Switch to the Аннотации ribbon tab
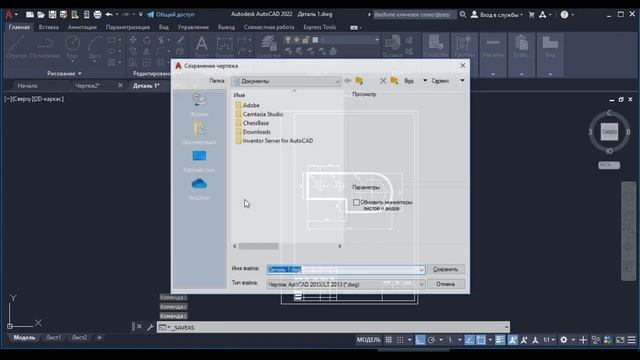 82,27
